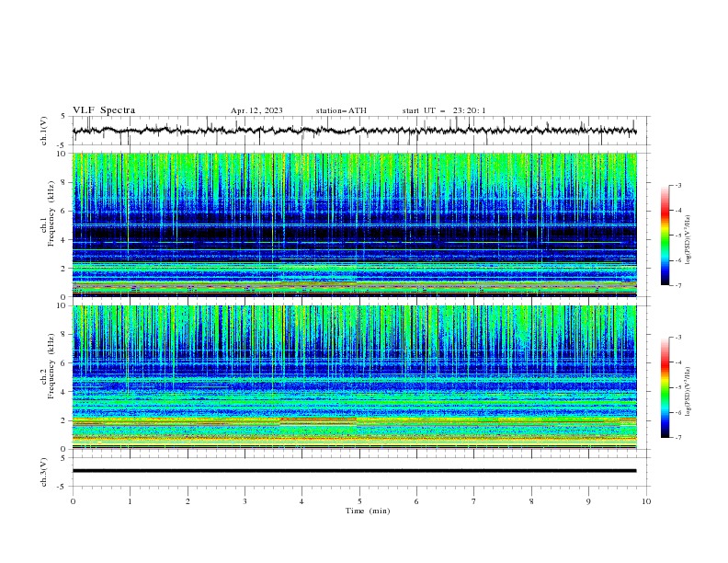Viewport: 728px width, 563px height.
Task: Click time axis tick label "6"
Action: tap(416, 501)
